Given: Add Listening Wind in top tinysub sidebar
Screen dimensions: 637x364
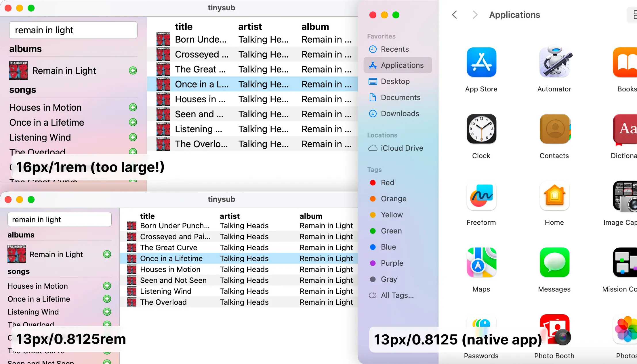Looking at the screenshot, I should (133, 137).
